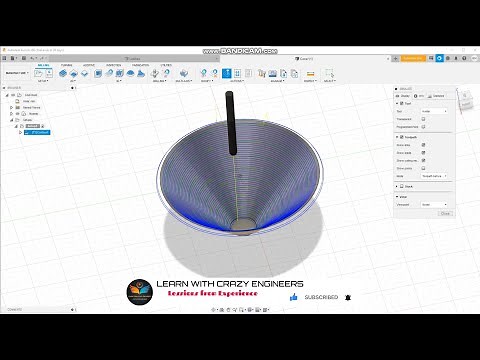
Task: Click the third Manage group document icon
Action: (284, 73)
